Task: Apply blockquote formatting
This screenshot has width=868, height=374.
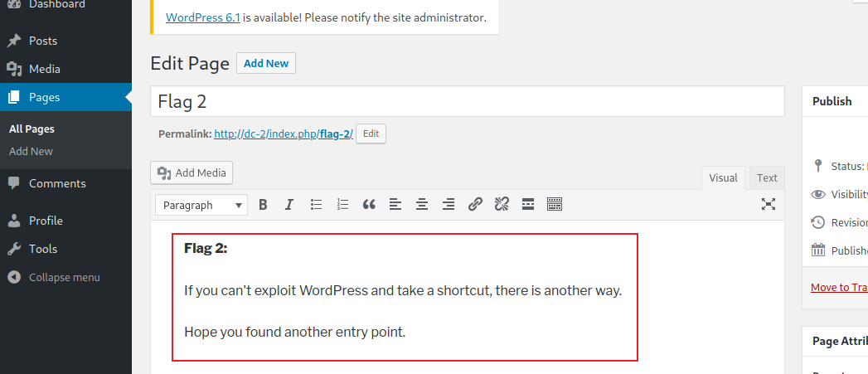Action: click(x=369, y=205)
